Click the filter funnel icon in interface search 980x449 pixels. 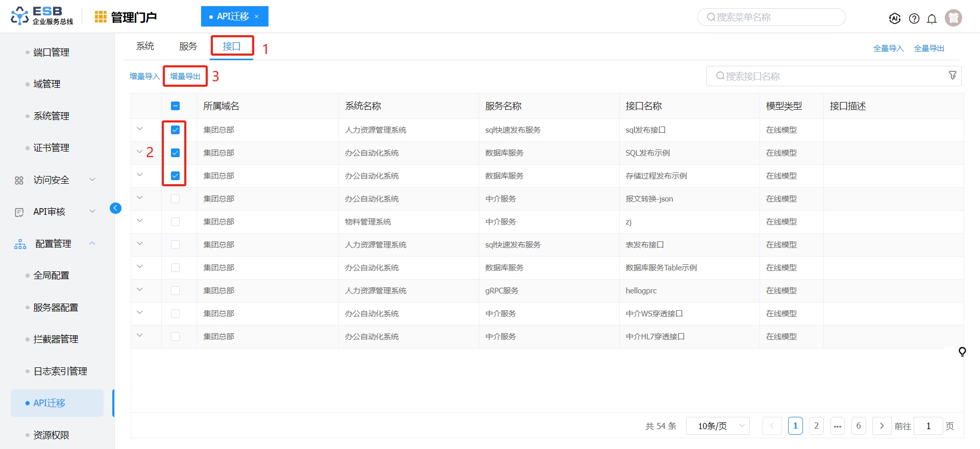(x=952, y=76)
